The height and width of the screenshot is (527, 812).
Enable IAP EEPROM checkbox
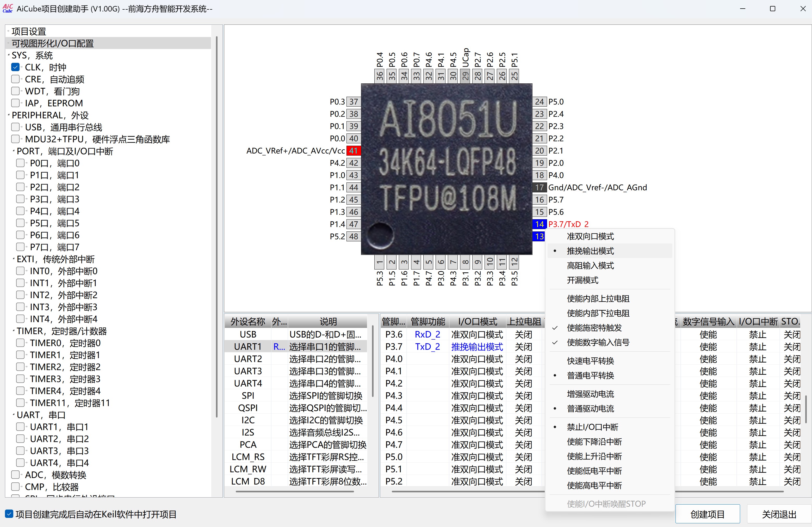(x=15, y=103)
